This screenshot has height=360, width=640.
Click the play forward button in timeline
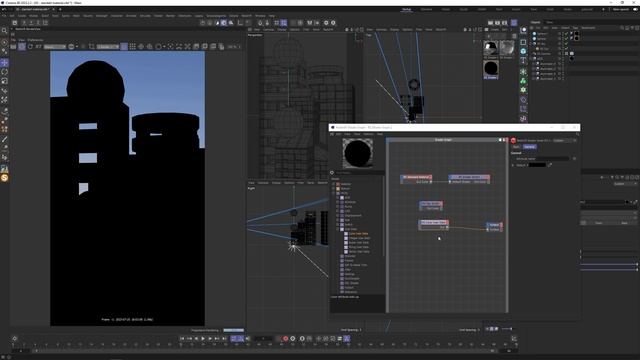click(x=203, y=338)
